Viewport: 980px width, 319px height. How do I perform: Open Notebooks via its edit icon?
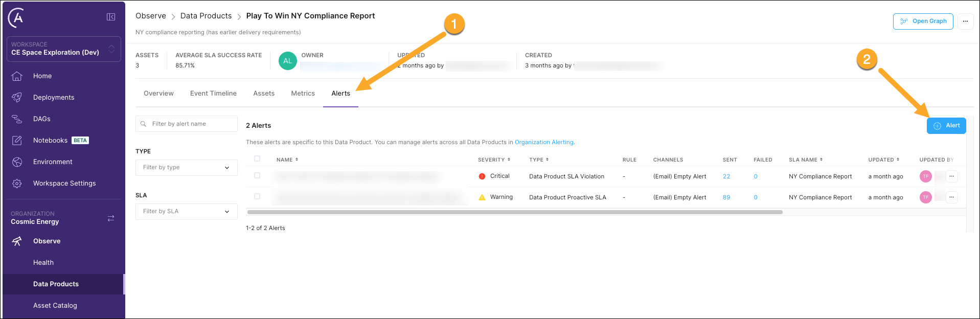click(17, 141)
